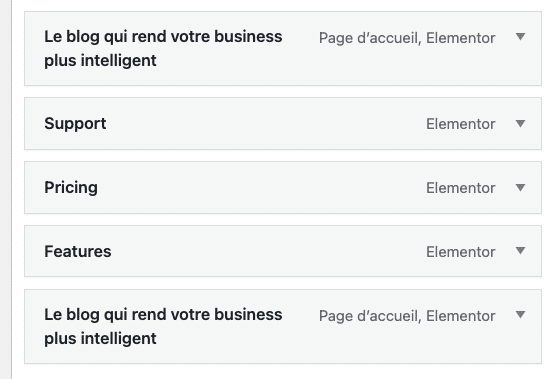Expand the Features menu item arrow

click(520, 251)
